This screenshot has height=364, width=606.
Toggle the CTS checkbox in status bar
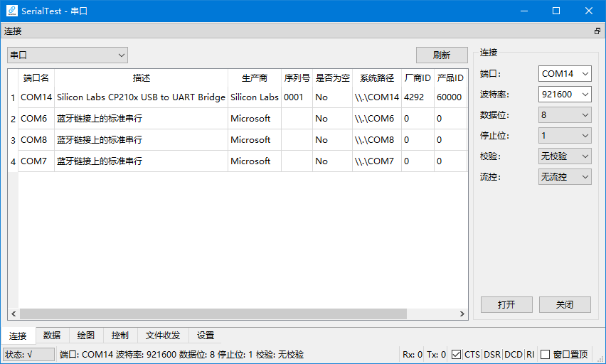pos(456,354)
